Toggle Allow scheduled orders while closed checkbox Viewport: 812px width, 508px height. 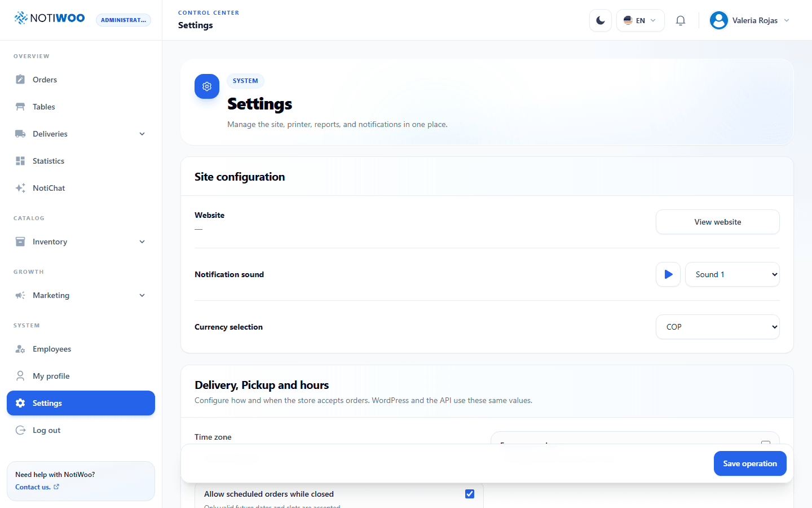click(470, 494)
